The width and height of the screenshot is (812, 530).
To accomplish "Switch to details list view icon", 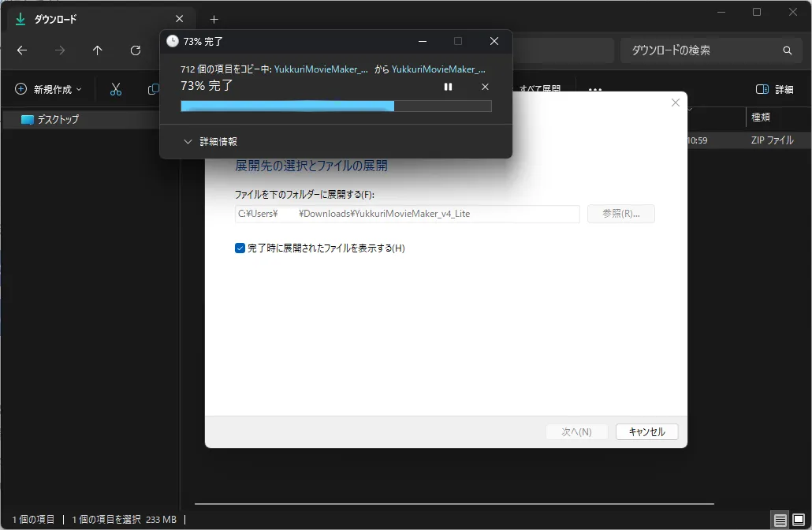I will click(x=780, y=519).
